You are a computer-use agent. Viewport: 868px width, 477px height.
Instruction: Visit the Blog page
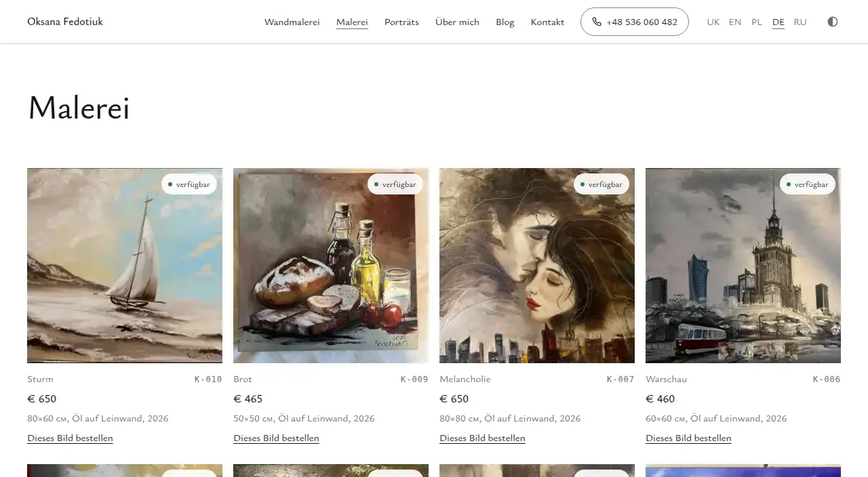[505, 22]
